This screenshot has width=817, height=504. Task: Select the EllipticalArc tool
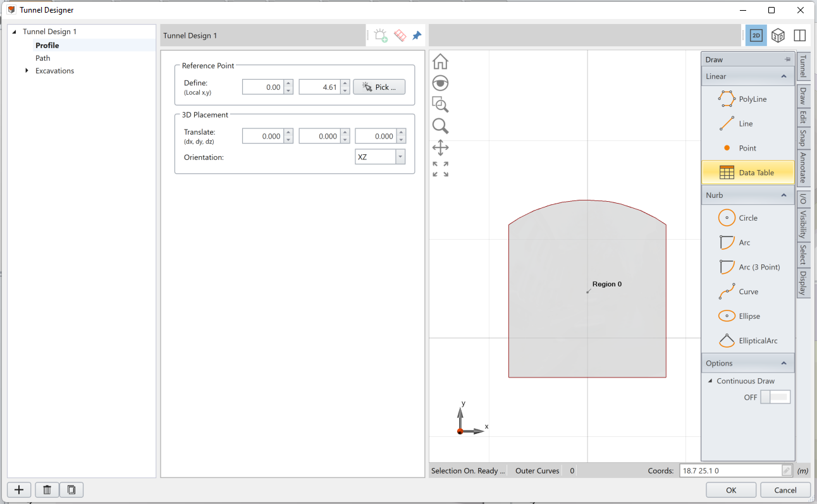(748, 341)
